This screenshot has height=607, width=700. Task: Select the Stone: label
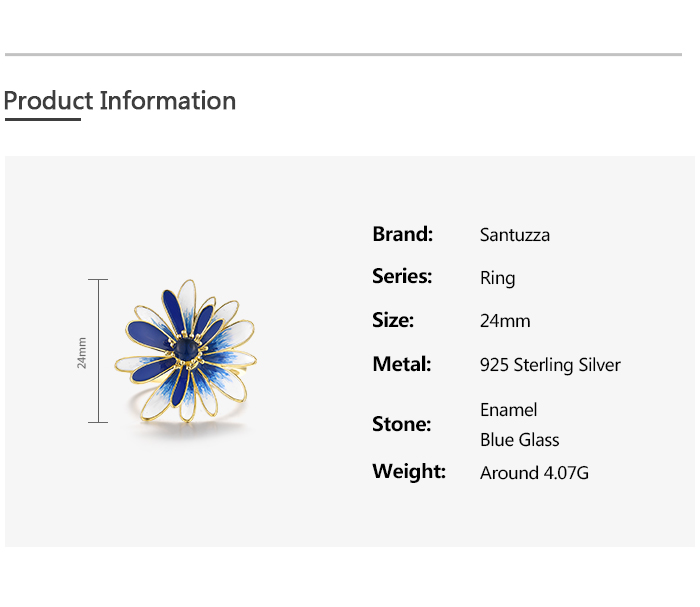click(x=402, y=424)
